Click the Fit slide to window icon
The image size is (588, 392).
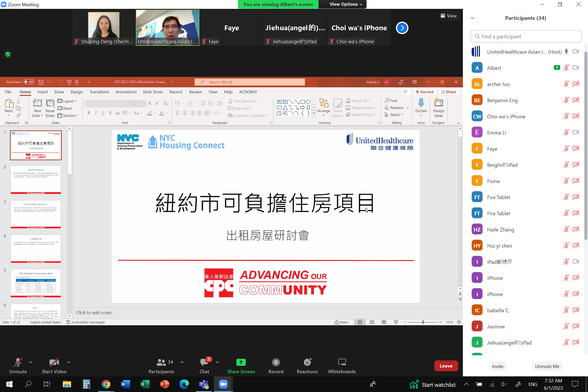(459, 322)
